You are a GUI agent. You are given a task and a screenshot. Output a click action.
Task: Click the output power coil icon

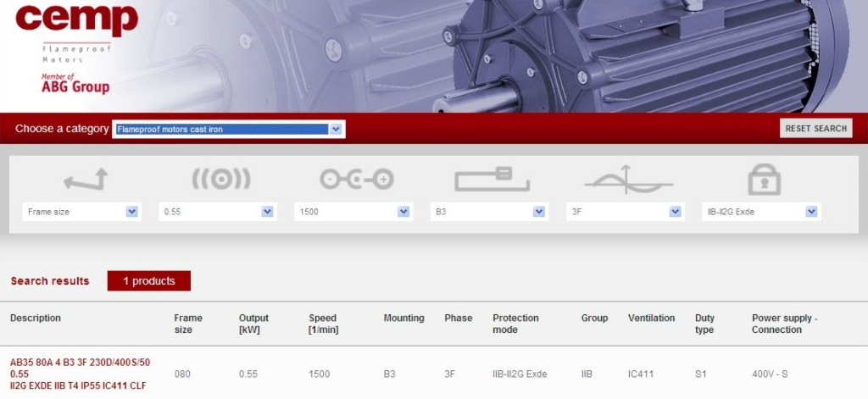click(221, 180)
